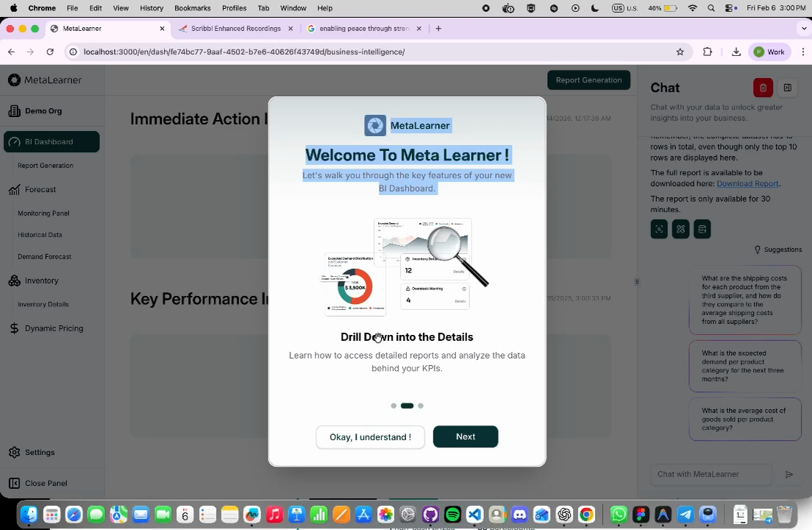This screenshot has width=812, height=530.
Task: Open the Forecast section in sidebar
Action: [40, 189]
